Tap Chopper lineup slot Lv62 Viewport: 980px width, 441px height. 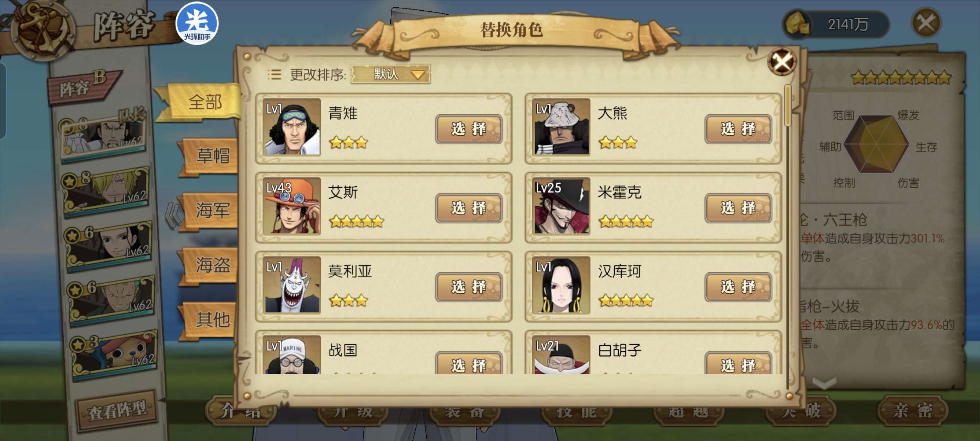pos(114,354)
